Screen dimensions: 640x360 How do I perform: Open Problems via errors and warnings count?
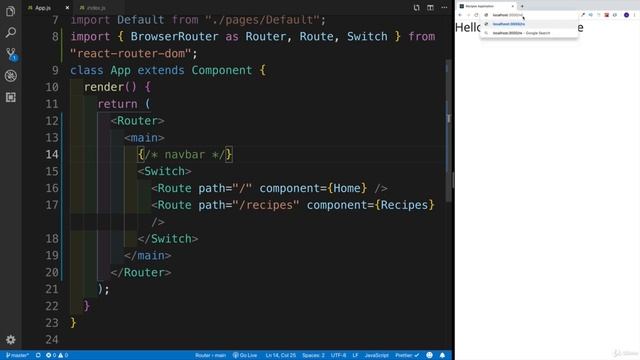[x=57, y=355]
